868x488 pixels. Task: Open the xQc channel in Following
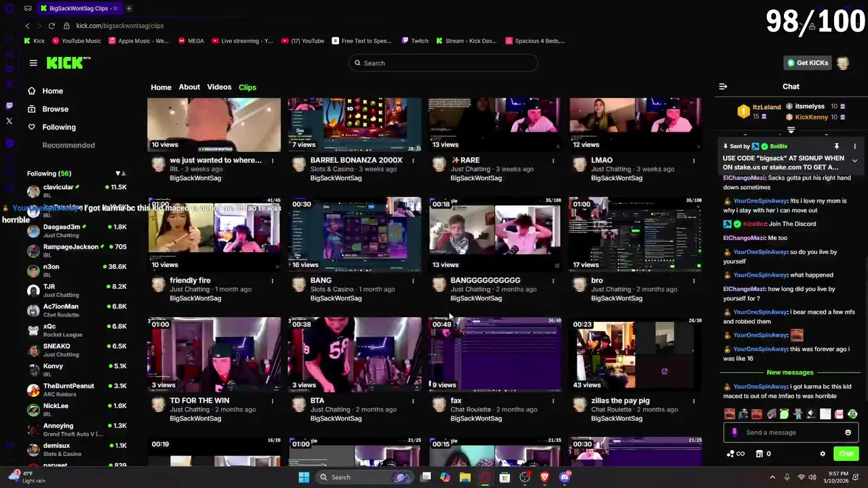[x=76, y=330]
